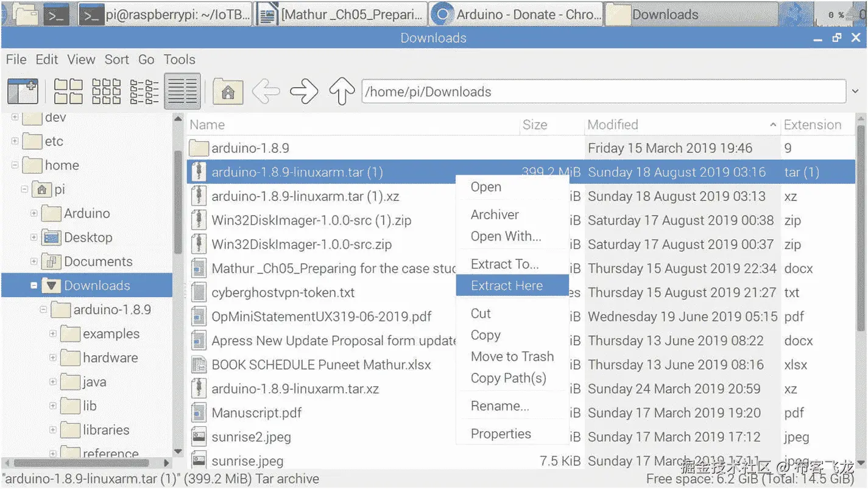Expand the dev folder in tree
This screenshot has height=489, width=868.
[x=15, y=118]
